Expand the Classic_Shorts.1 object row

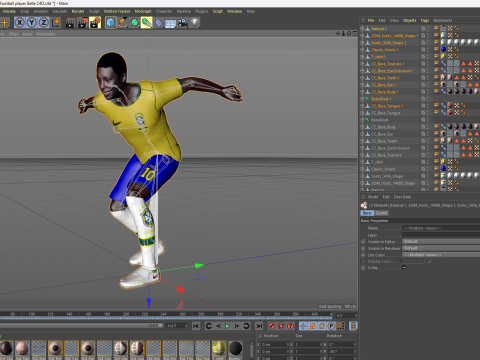[x=362, y=50]
